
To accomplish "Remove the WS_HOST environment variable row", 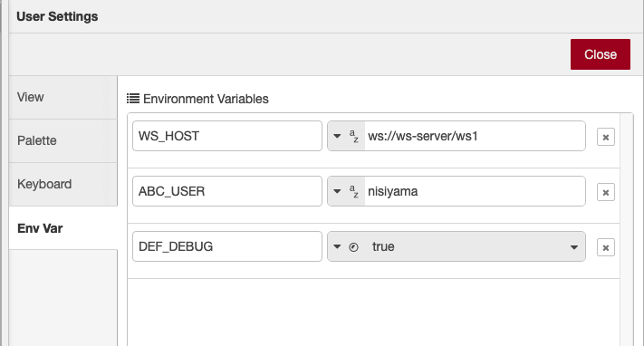I will point(605,138).
